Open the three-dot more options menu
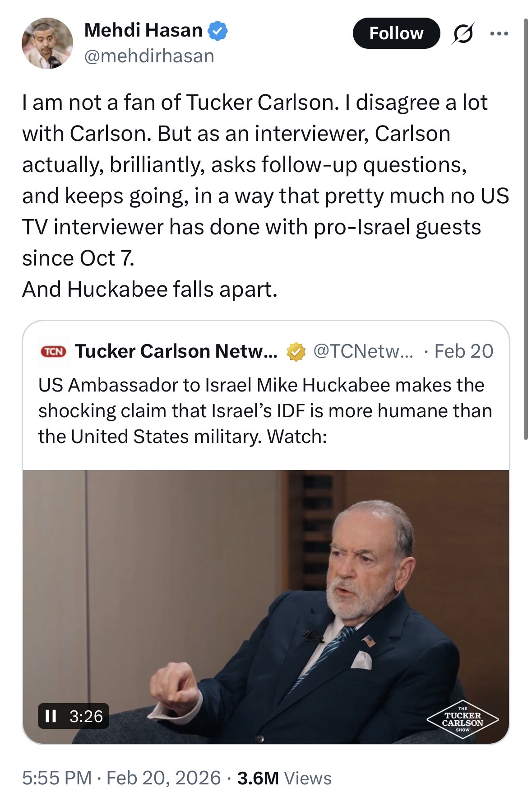The image size is (532, 802). coord(499,33)
